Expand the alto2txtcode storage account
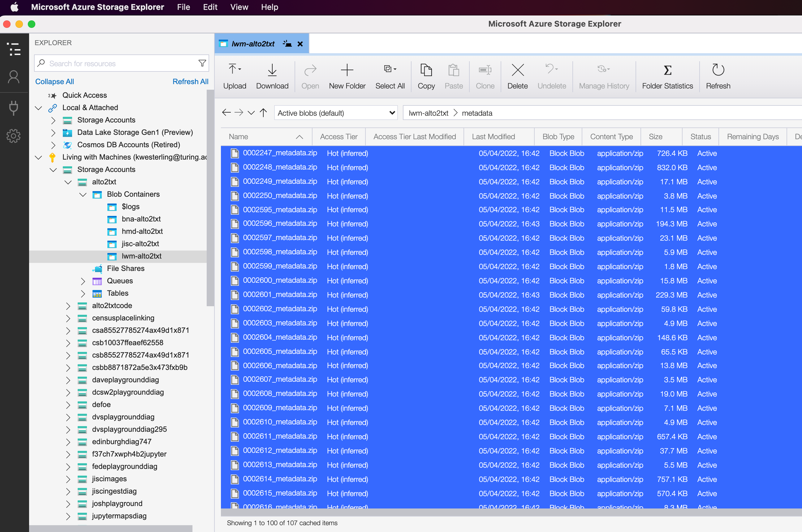 (68, 306)
